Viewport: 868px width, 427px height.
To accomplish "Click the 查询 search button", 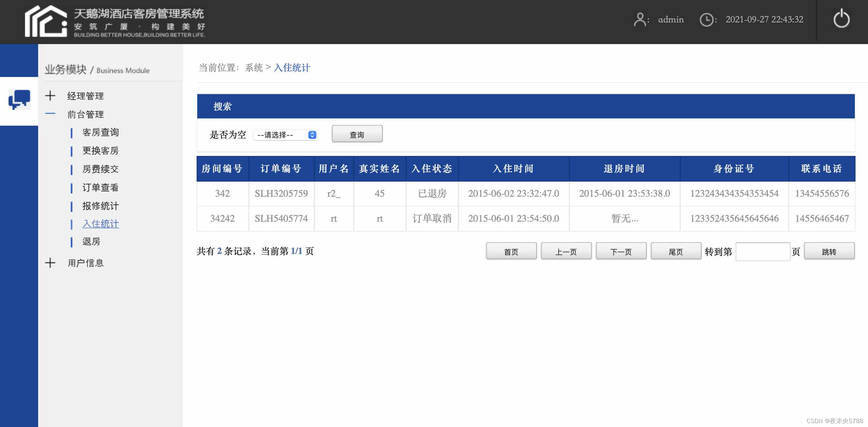I will (357, 134).
